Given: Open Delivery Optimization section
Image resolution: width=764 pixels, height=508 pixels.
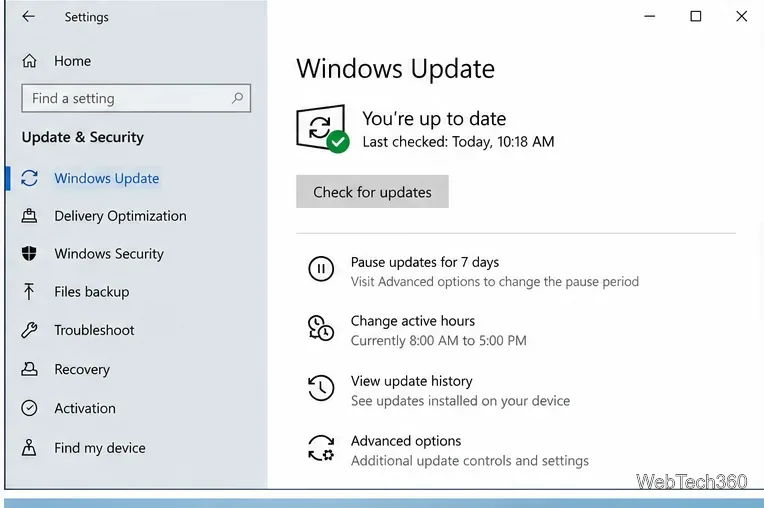Looking at the screenshot, I should pos(120,216).
